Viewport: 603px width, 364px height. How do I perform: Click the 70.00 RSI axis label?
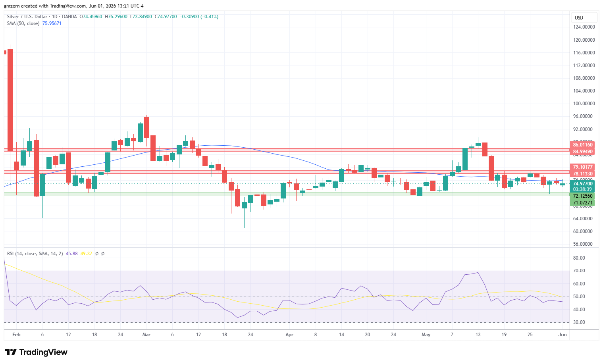(x=579, y=271)
